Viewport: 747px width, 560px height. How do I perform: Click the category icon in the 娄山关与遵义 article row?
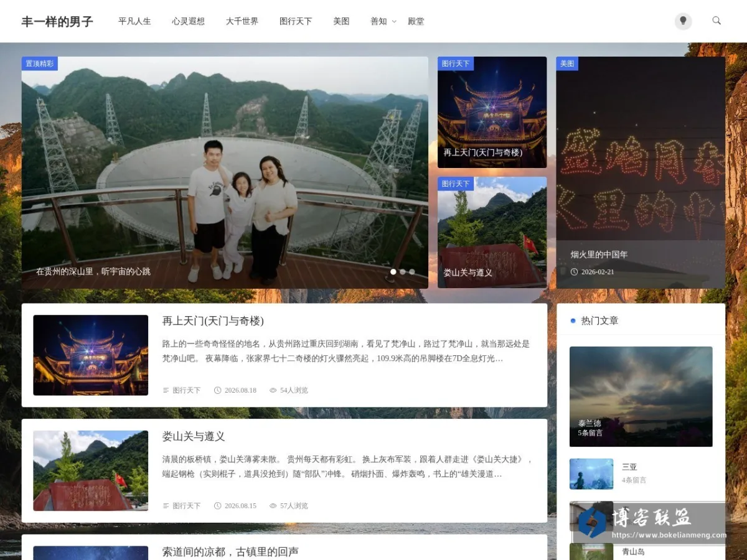click(x=166, y=506)
